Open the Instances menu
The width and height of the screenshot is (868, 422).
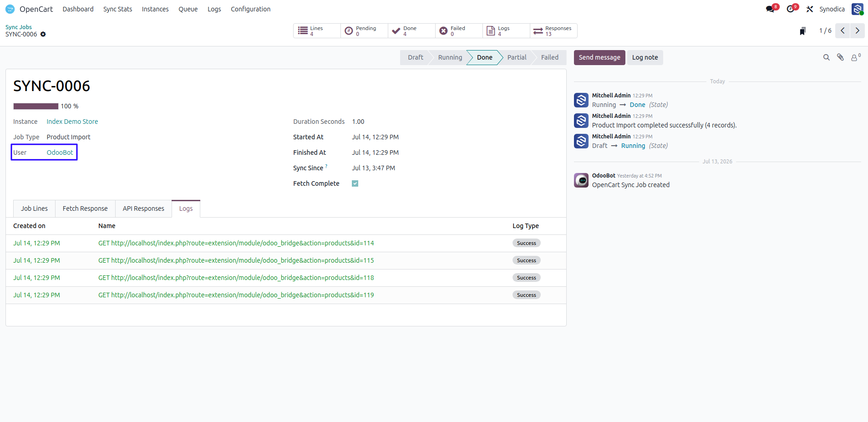[155, 9]
